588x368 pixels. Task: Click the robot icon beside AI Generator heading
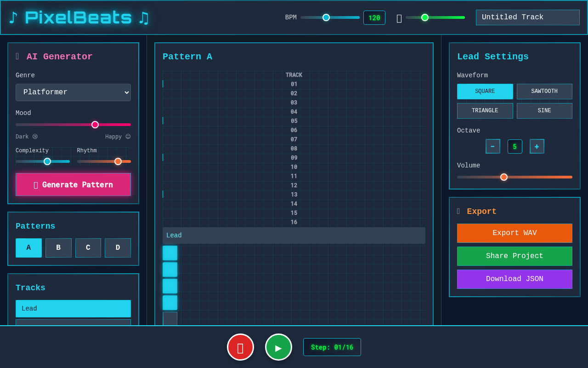click(x=17, y=56)
